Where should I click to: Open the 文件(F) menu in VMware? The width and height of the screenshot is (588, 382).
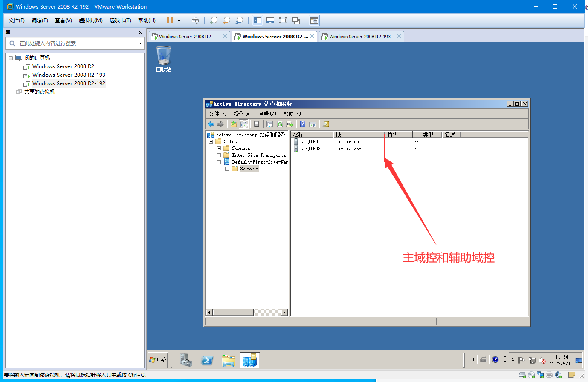pos(16,20)
